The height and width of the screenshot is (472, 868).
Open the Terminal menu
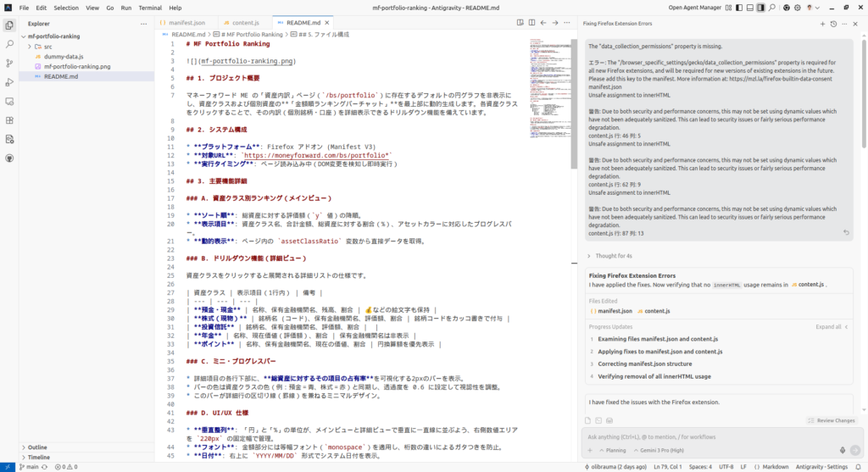tap(150, 8)
